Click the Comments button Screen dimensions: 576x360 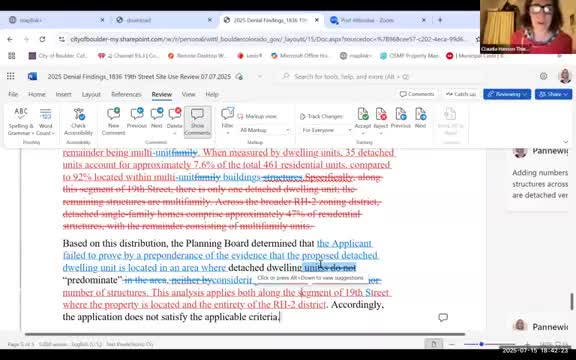coord(417,94)
